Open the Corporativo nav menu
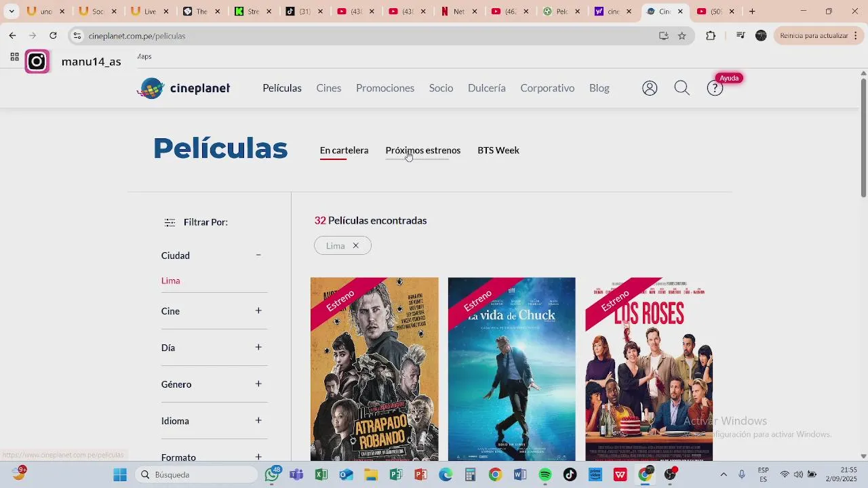 point(547,88)
